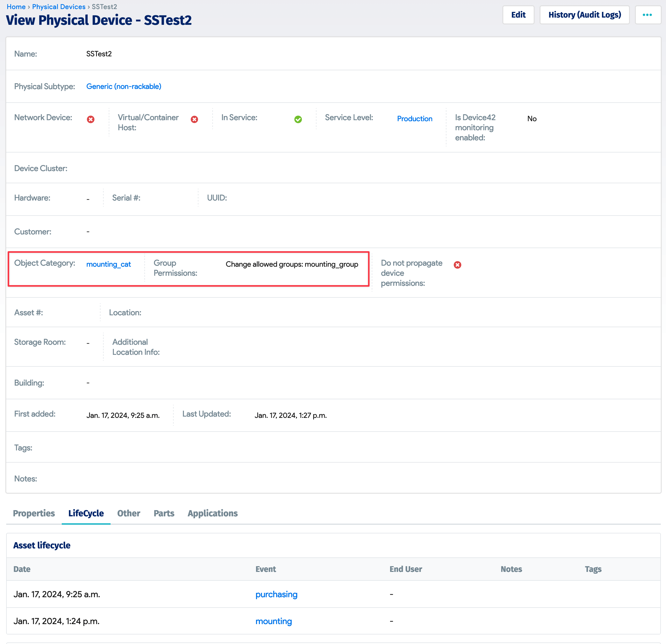The image size is (666, 644).
Task: Click the In Service green check icon
Action: click(x=298, y=119)
